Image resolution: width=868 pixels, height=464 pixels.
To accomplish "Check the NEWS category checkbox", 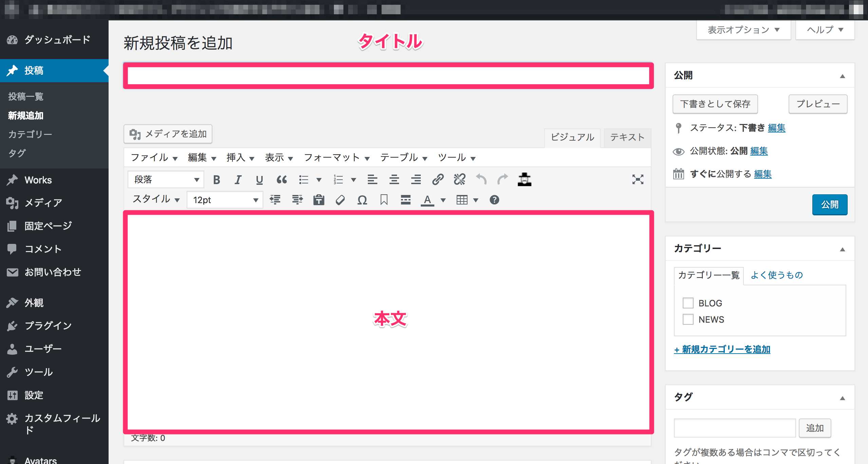I will (x=688, y=319).
